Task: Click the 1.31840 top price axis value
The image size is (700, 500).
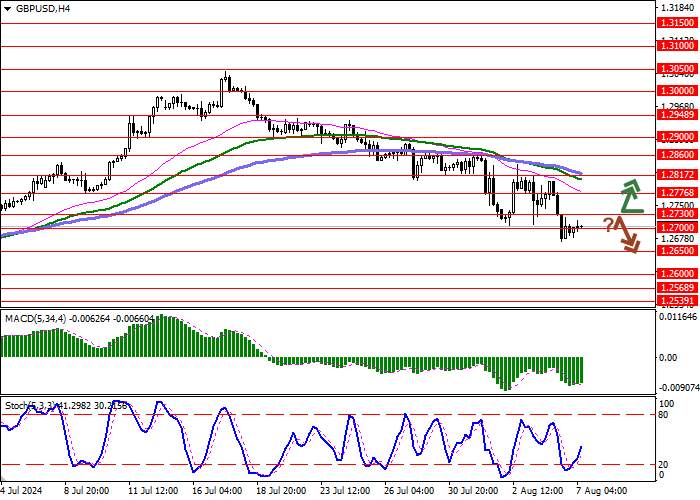Action: pos(679,8)
